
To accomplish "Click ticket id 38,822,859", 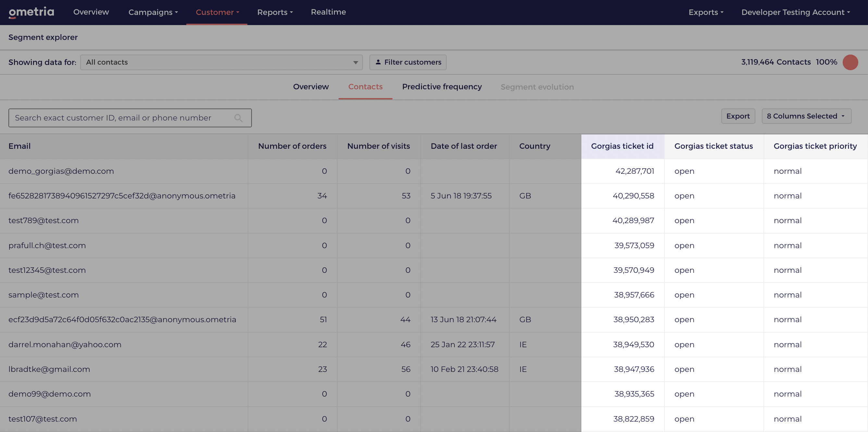I will coord(634,419).
